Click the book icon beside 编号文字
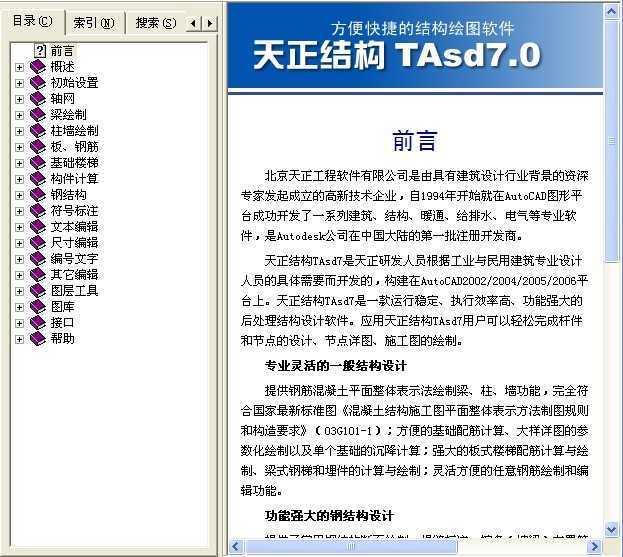 [38, 259]
